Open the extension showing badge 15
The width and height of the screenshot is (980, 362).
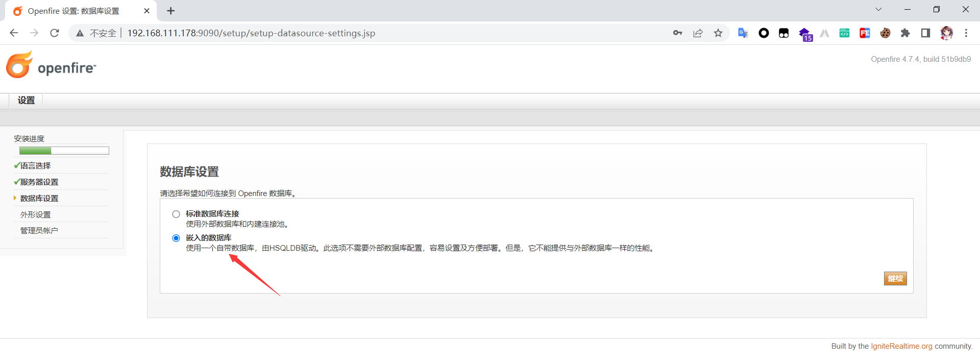pos(805,34)
